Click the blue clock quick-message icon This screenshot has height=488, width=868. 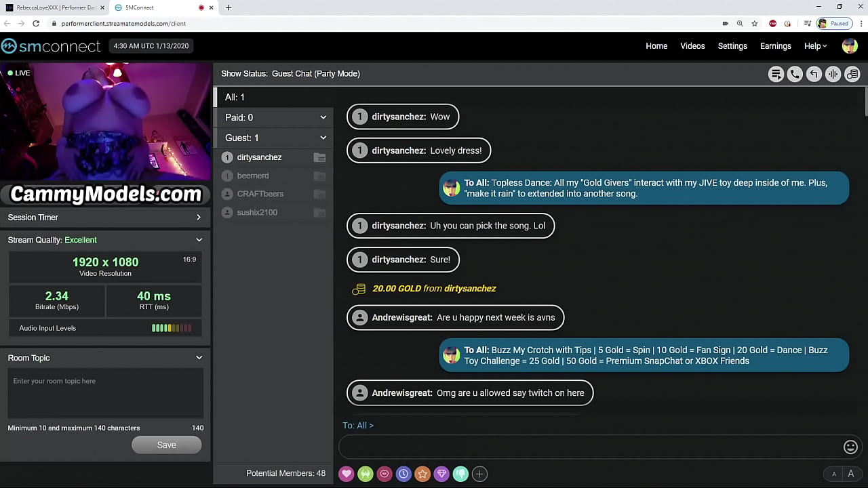tap(403, 474)
